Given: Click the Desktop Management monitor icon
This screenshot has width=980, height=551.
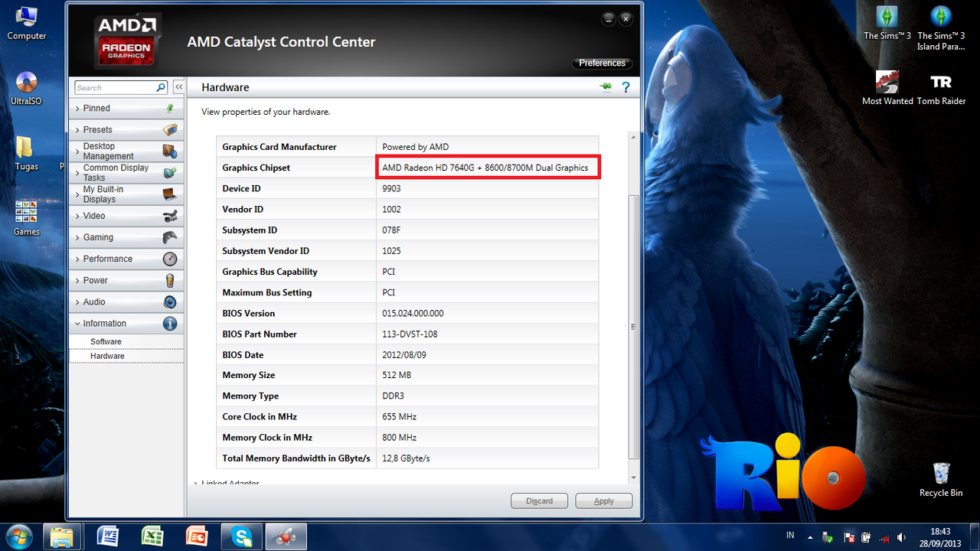Looking at the screenshot, I should point(170,152).
